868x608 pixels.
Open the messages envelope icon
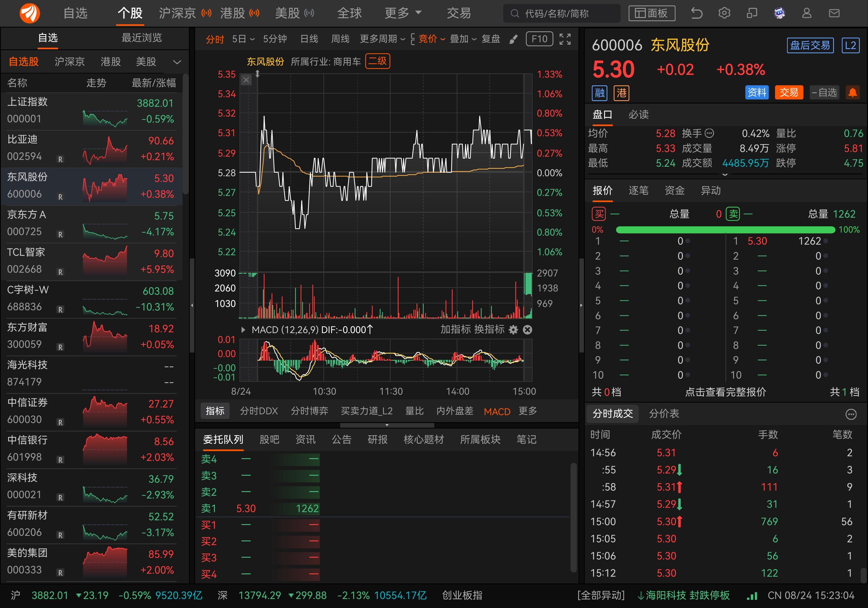834,13
